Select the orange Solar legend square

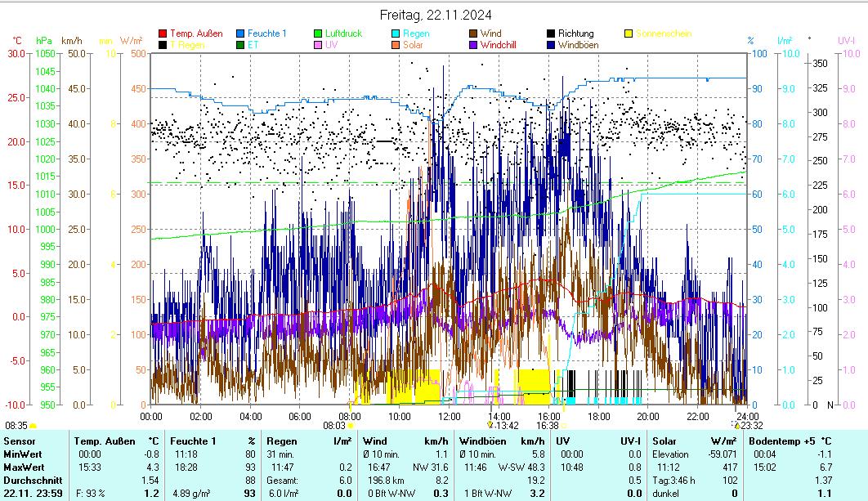396,45
